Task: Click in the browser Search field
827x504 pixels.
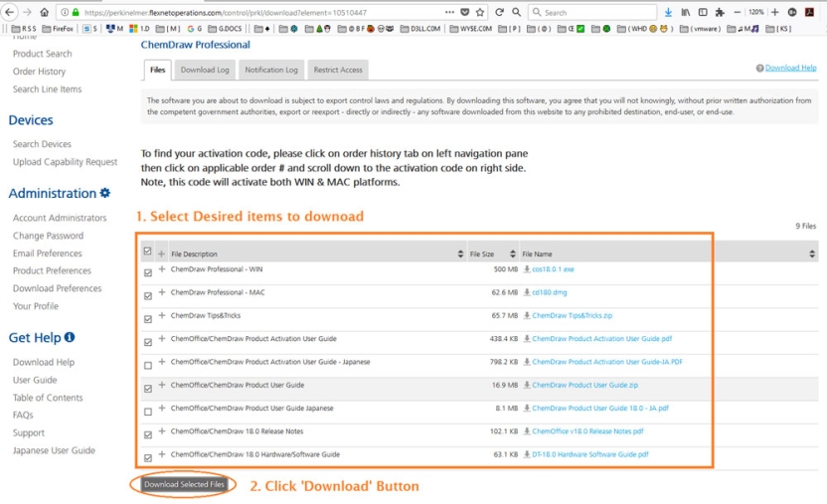Action: click(596, 12)
